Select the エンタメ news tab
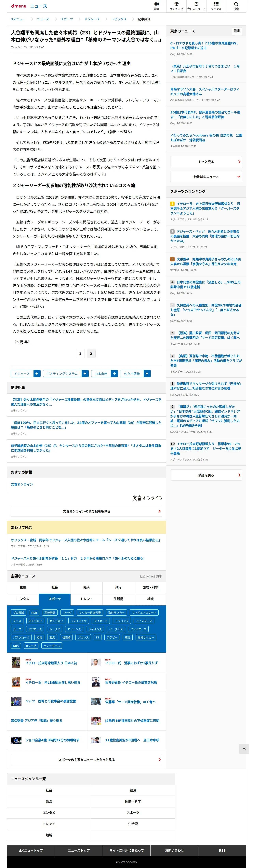The width and height of the screenshot is (253, 868). (x=23, y=599)
